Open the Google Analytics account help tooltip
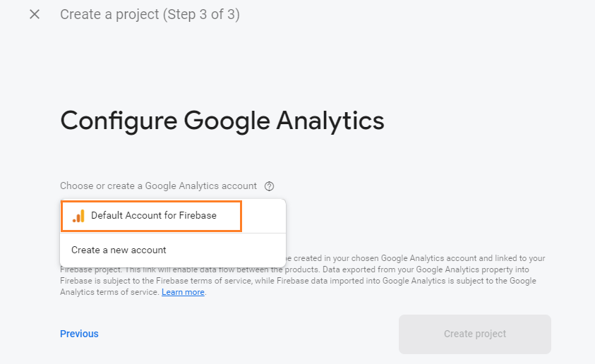The height and width of the screenshot is (364, 595). coord(269,186)
